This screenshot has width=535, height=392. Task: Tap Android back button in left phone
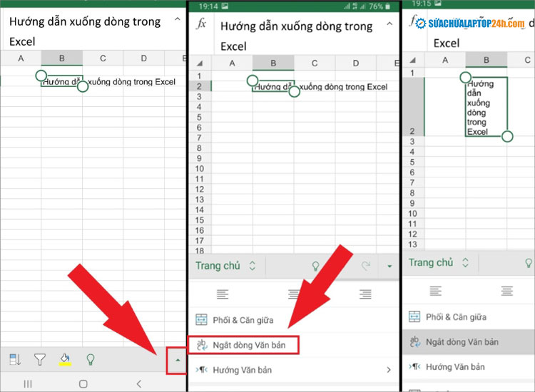(x=139, y=384)
